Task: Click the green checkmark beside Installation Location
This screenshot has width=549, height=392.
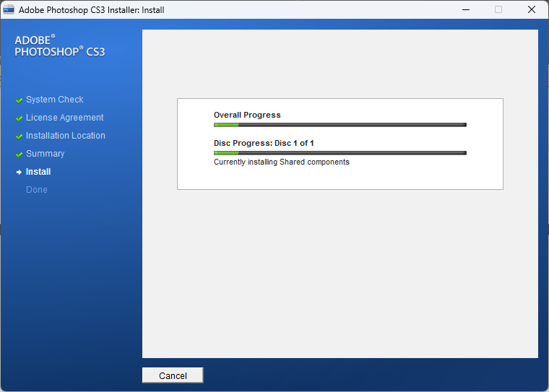Action: point(19,136)
